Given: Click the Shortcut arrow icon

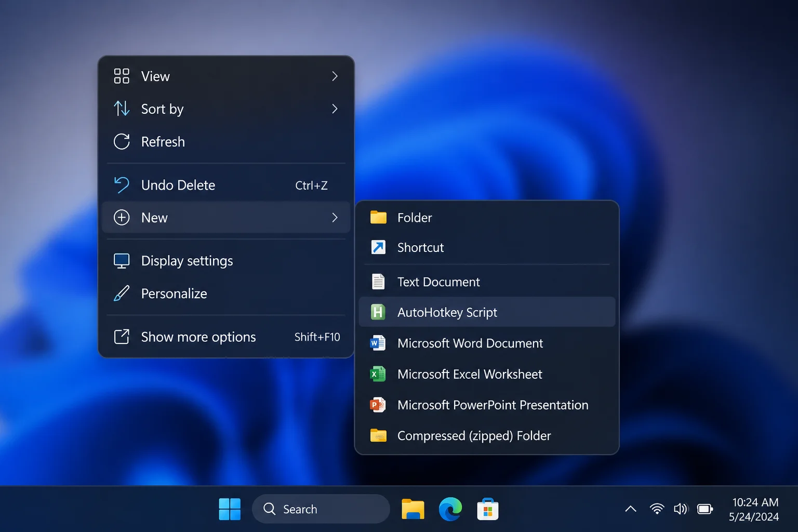Looking at the screenshot, I should (x=378, y=247).
